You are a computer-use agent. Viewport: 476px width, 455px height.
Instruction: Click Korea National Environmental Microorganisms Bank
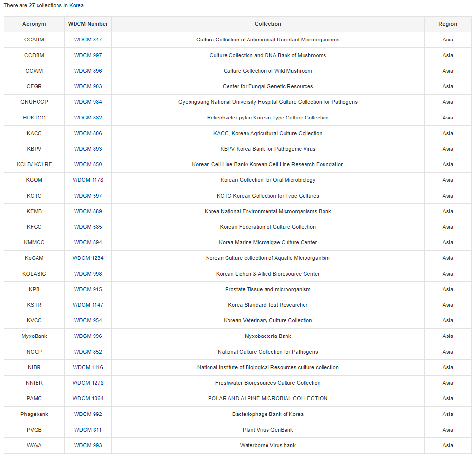pyautogui.click(x=268, y=211)
